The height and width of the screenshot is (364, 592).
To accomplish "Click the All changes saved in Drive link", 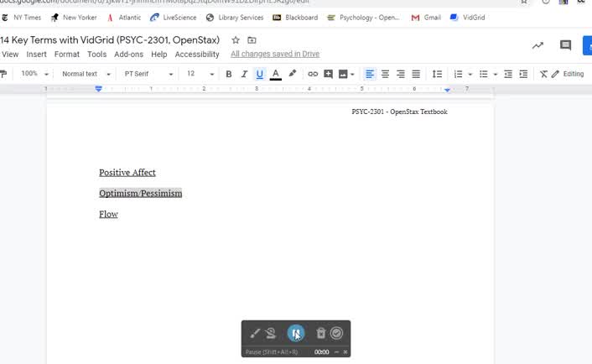I will click(274, 55).
